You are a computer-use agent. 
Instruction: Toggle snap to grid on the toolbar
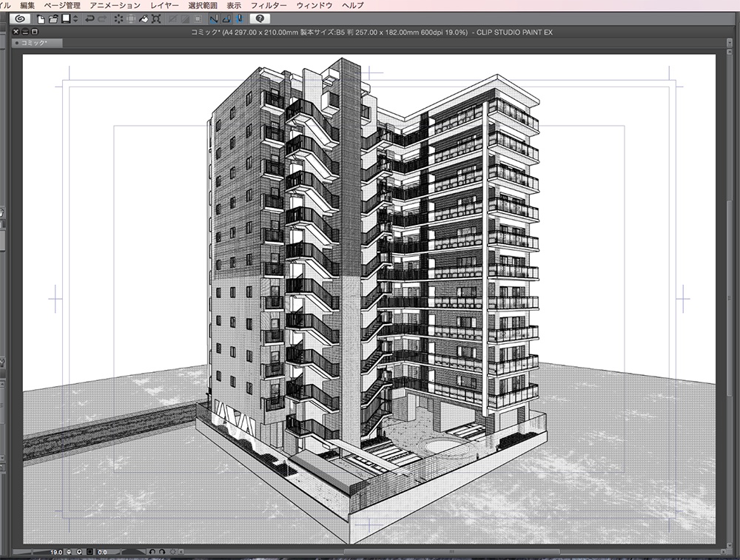pyautogui.click(x=239, y=21)
